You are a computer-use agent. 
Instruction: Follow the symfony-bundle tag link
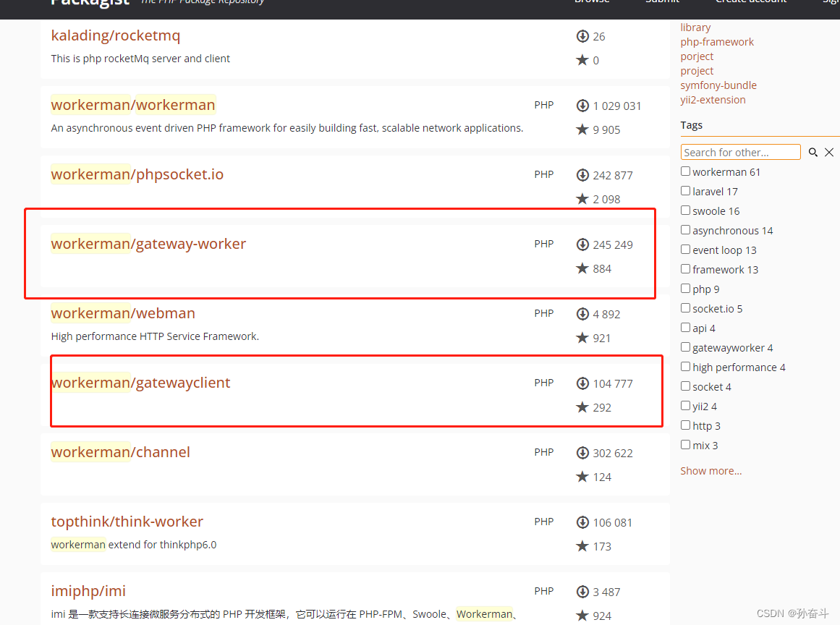pyautogui.click(x=718, y=85)
